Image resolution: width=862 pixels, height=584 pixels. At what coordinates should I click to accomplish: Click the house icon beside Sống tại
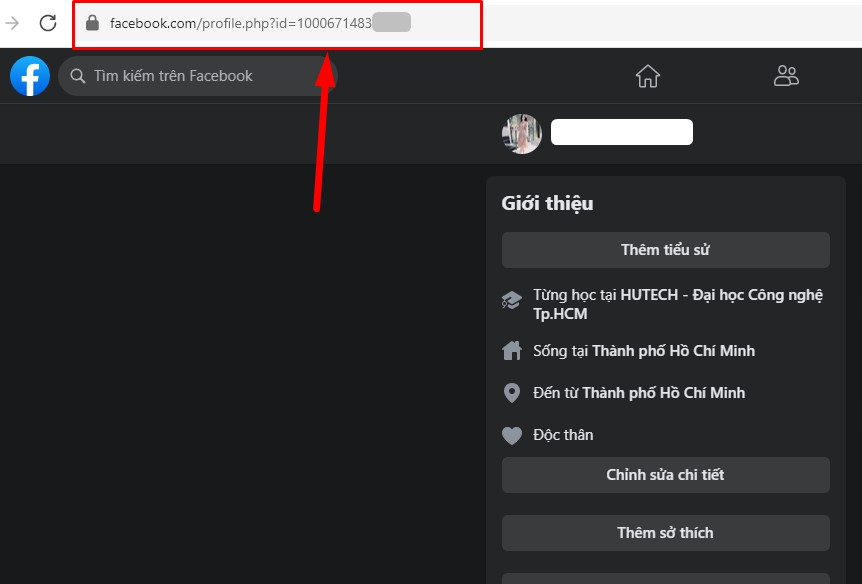tap(512, 350)
